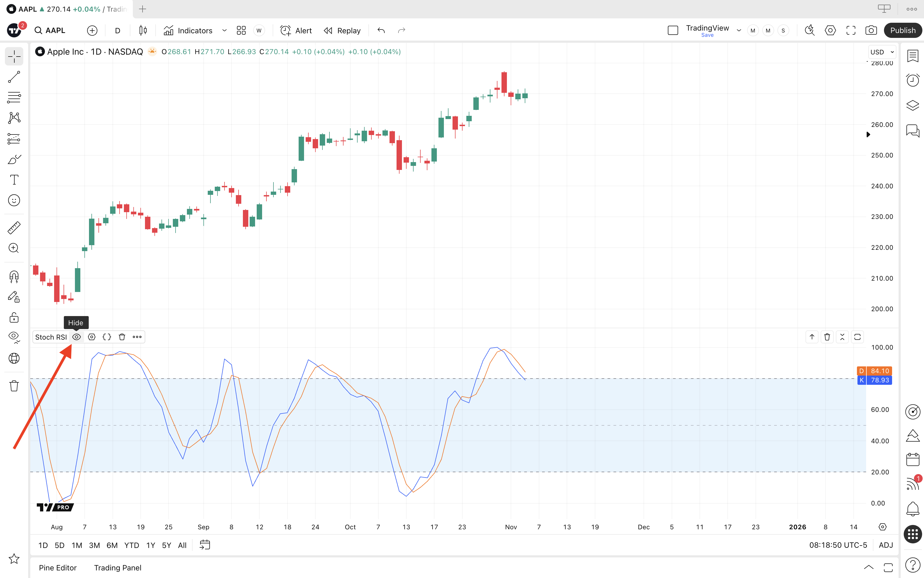Image resolution: width=924 pixels, height=578 pixels.
Task: Expand the TradingView layout dropdown
Action: (739, 31)
